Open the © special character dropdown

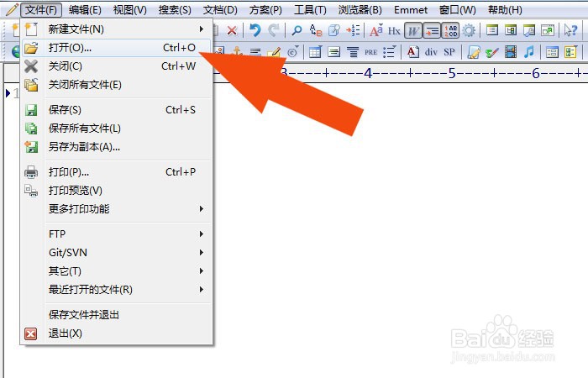click(293, 52)
